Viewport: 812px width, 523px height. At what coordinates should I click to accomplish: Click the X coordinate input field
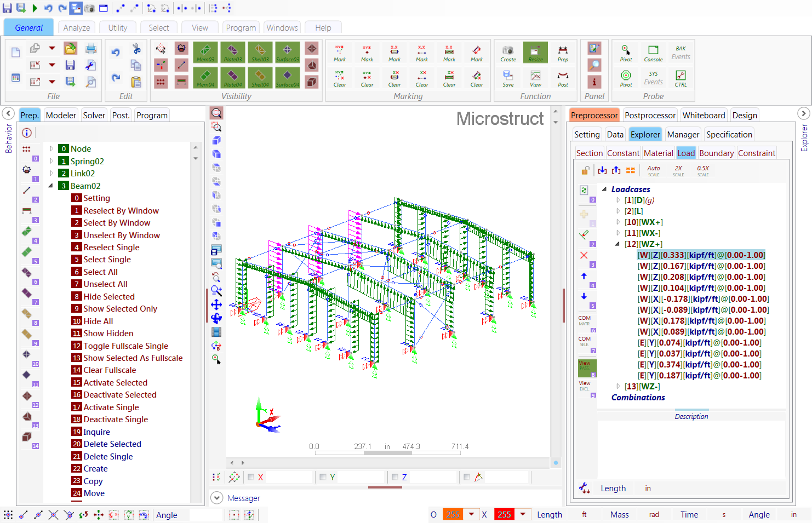click(289, 477)
